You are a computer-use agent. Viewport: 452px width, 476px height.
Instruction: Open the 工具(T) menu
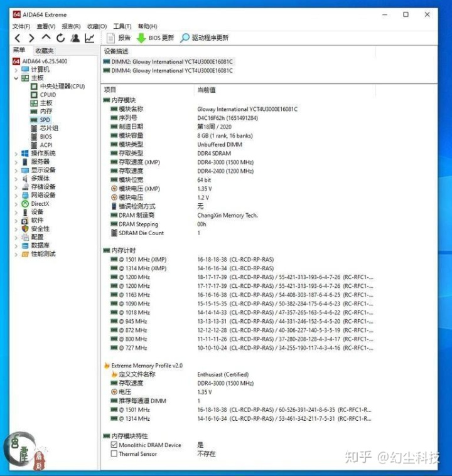point(122,26)
